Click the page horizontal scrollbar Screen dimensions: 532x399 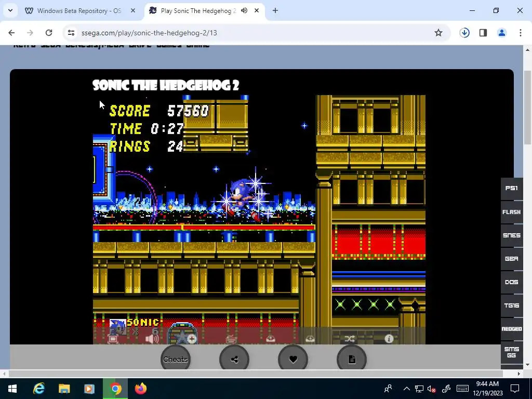point(256,374)
